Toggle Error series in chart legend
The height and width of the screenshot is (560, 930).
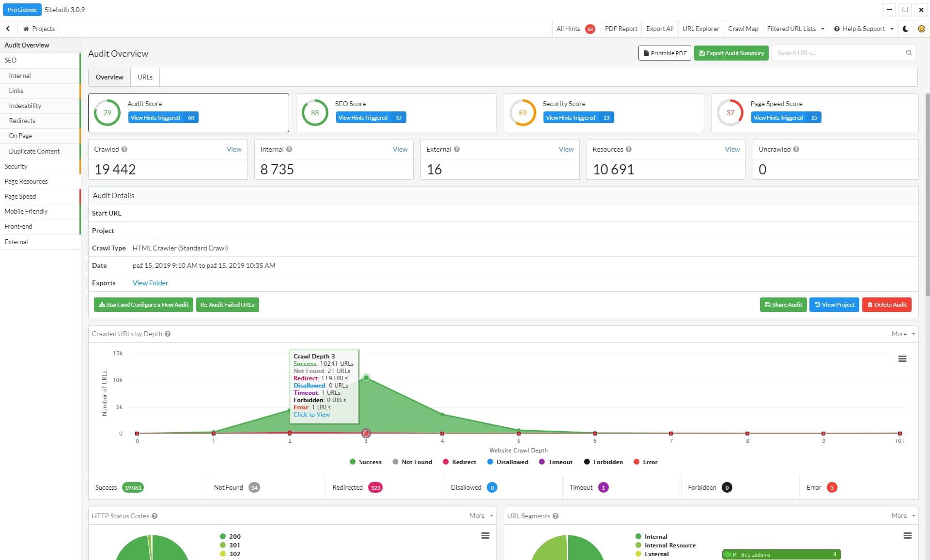pos(646,462)
